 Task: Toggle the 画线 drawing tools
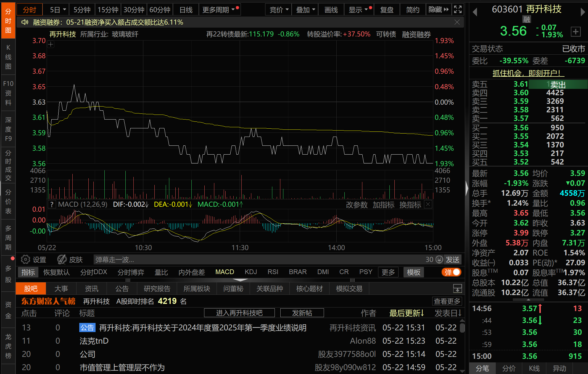[331, 10]
